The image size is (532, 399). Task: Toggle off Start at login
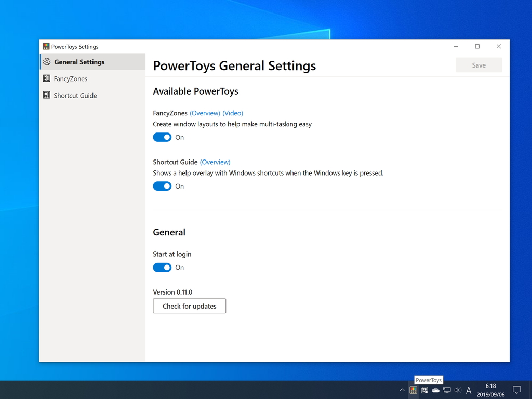point(162,267)
